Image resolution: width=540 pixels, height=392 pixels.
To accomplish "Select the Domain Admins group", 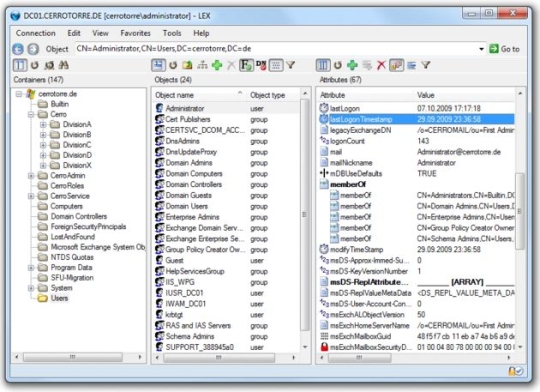I will point(227,163).
